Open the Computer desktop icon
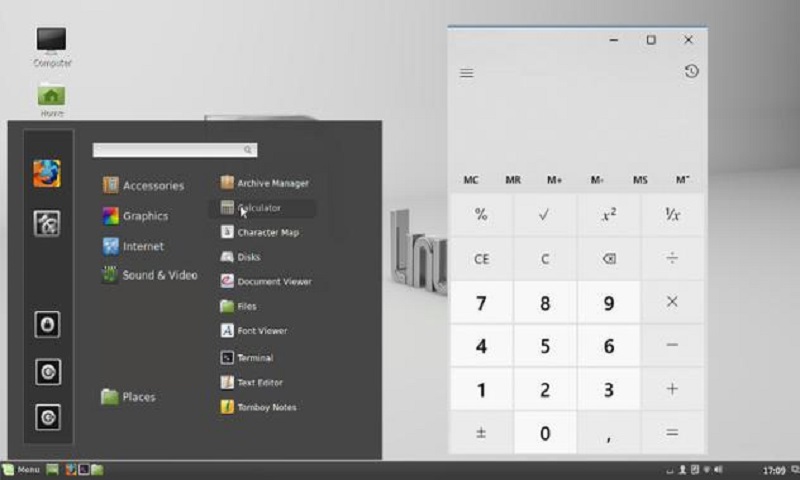Image resolution: width=800 pixels, height=480 pixels. tap(52, 47)
